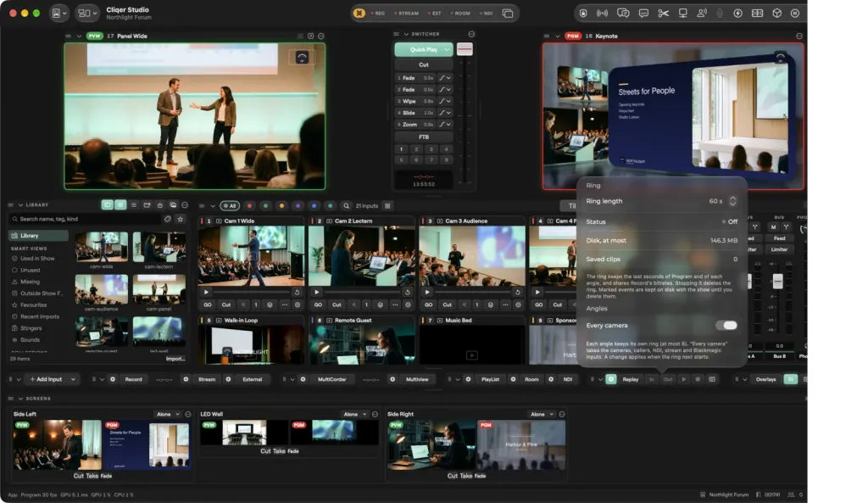868x503 pixels.
Task: Open MultiCorder settings gear icon
Action: tap(303, 379)
